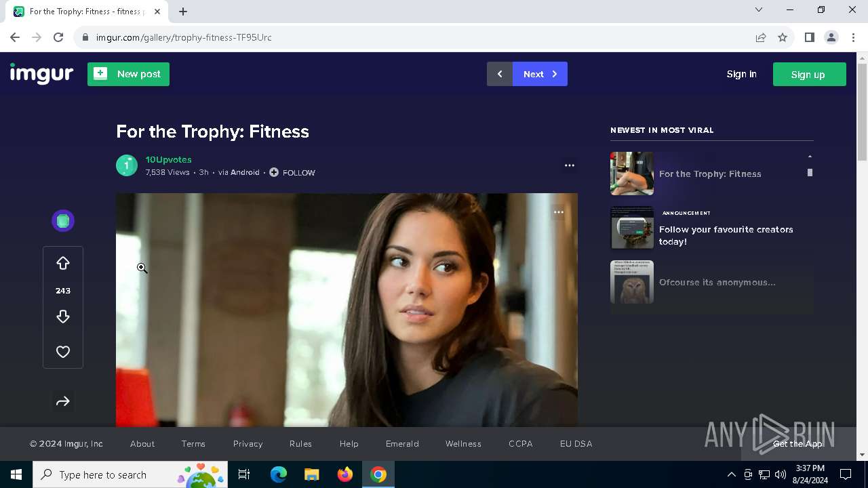
Task: Close the 'For the Trophy: Fitness' tab
Action: (x=157, y=12)
